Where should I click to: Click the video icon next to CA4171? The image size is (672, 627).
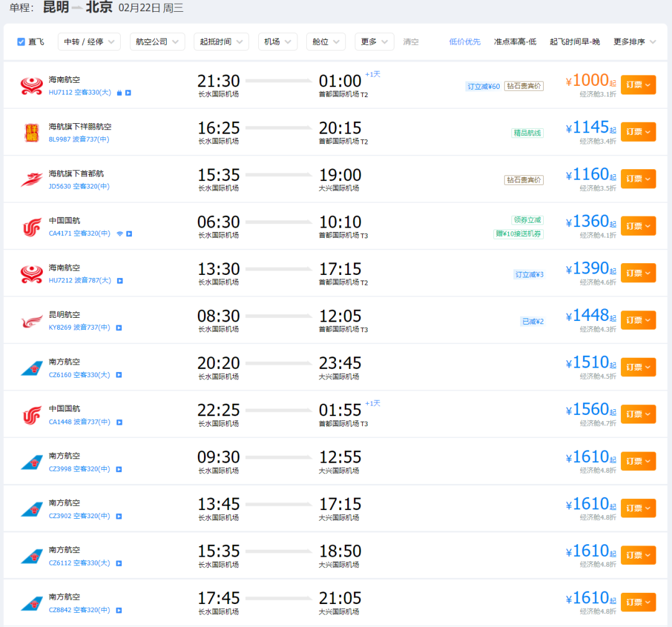point(129,234)
